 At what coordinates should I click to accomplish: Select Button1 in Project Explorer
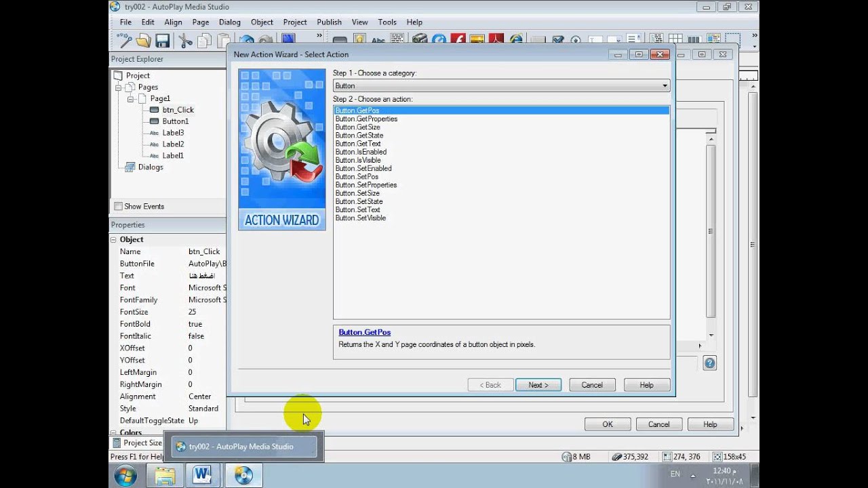[x=176, y=121]
